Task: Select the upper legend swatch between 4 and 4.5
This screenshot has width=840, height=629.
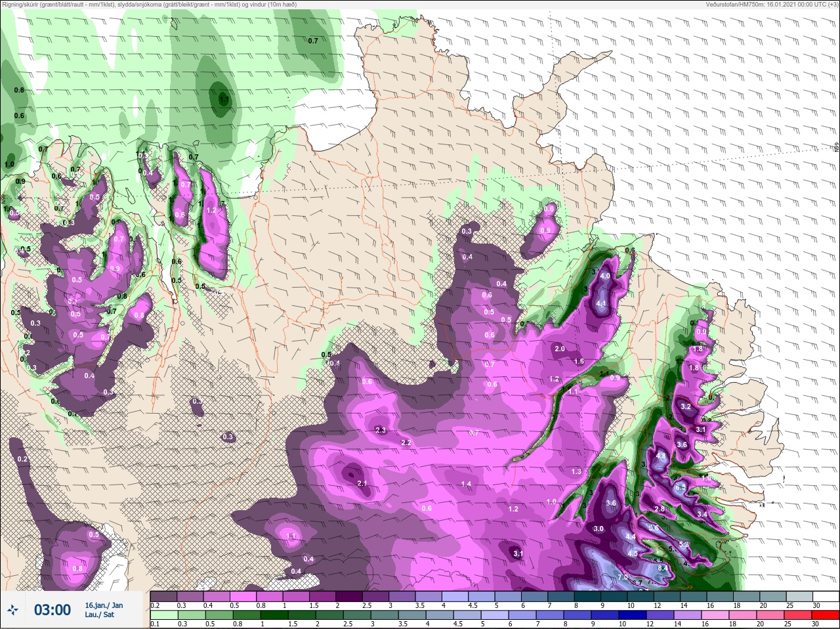Action: pos(456,596)
